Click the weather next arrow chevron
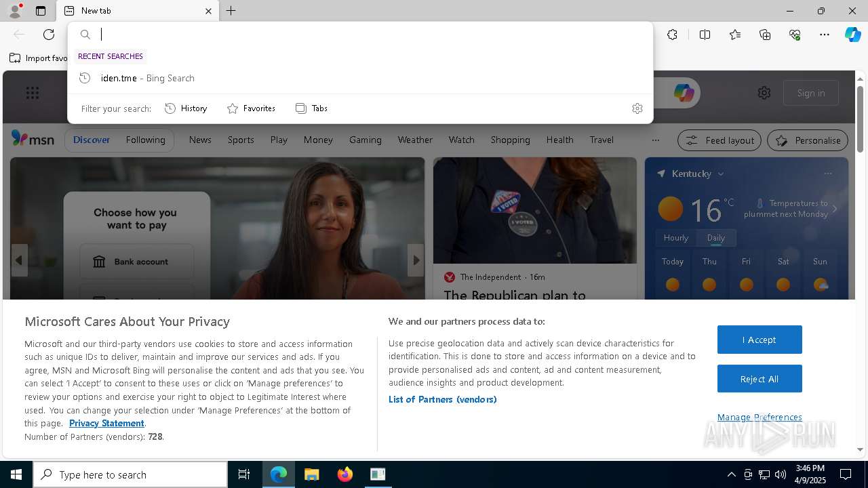This screenshot has width=868, height=488. click(835, 209)
